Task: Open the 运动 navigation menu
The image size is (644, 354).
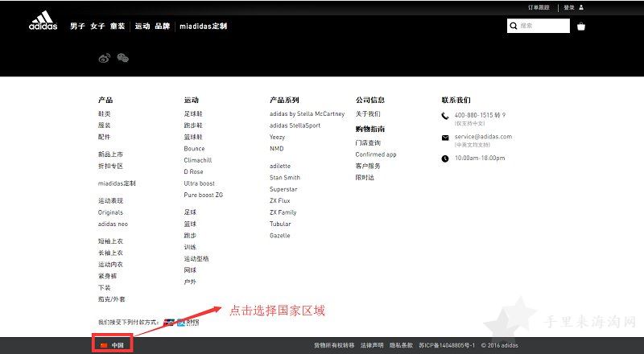Action: click(142, 26)
